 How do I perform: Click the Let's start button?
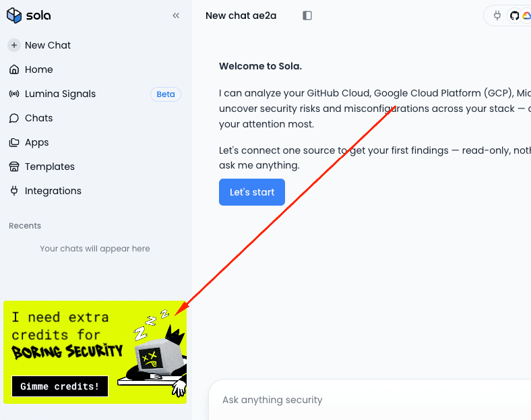point(252,192)
